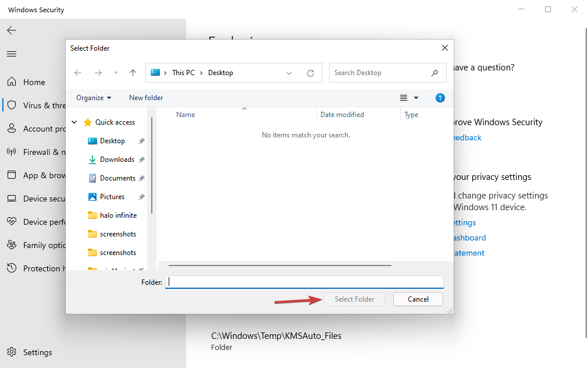
Task: Click the pin icon beside Downloads
Action: [x=141, y=160]
